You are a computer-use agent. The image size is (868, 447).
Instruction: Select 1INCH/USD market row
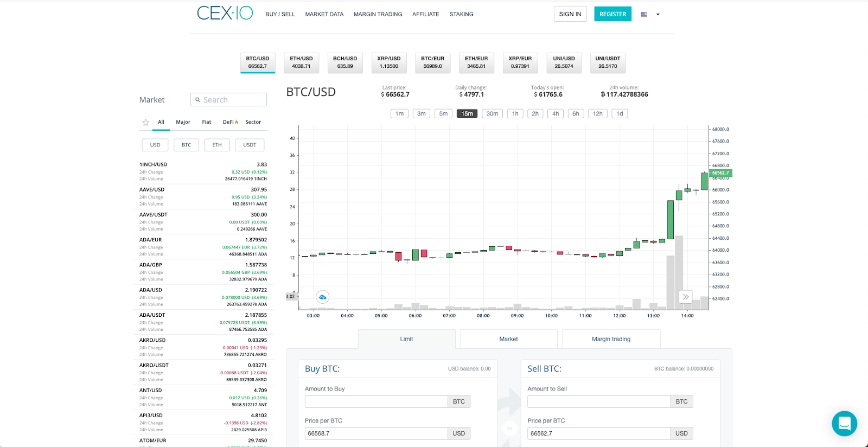click(x=203, y=171)
